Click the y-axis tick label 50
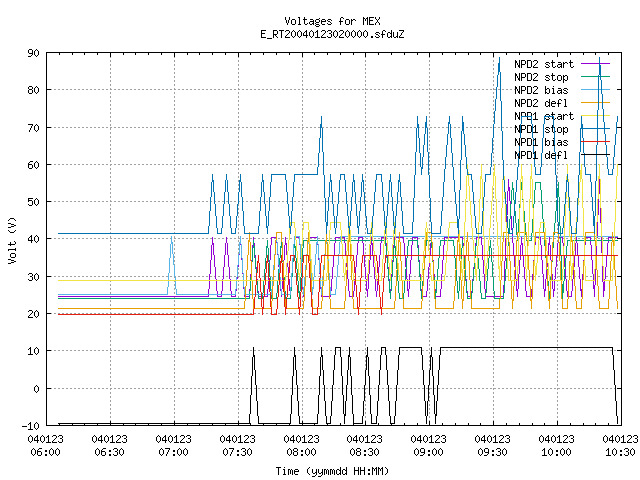This screenshot has width=640, height=480. click(x=34, y=202)
